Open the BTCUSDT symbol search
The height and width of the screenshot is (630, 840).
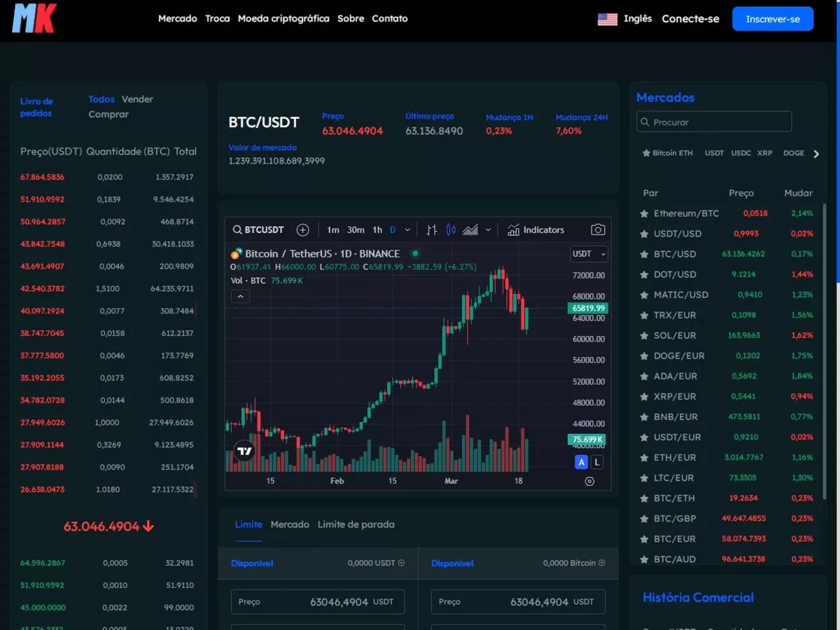tap(259, 230)
